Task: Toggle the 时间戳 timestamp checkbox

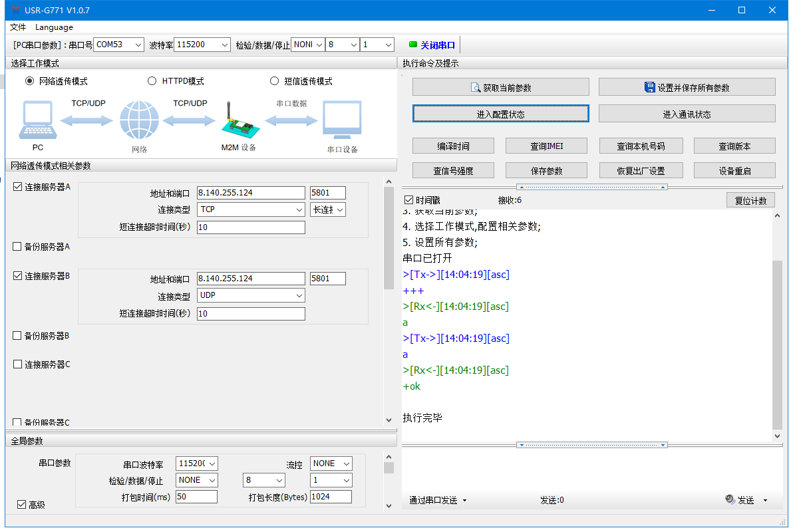Action: 409,200
